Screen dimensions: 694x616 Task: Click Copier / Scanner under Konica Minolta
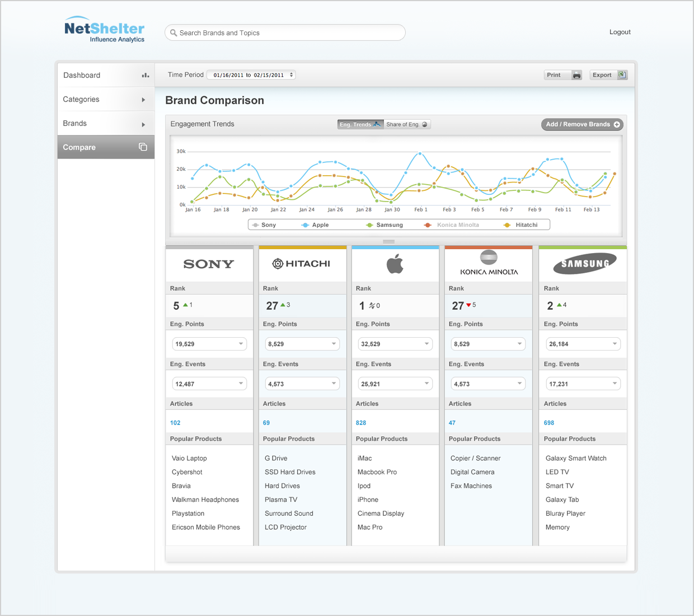(475, 458)
